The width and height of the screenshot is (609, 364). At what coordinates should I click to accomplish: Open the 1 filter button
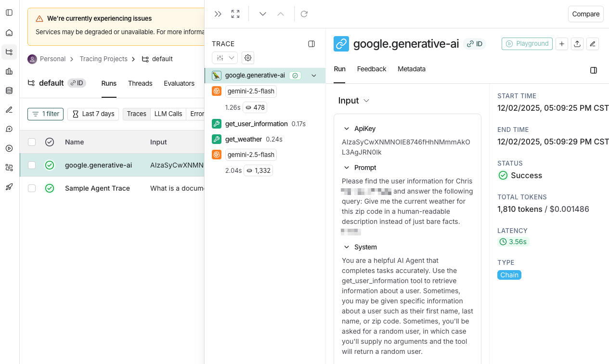click(46, 114)
